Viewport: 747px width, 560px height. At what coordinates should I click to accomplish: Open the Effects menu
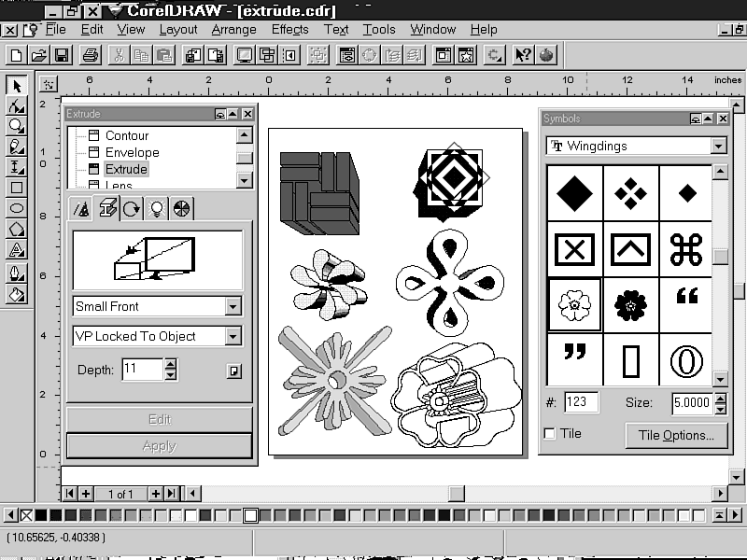point(289,30)
